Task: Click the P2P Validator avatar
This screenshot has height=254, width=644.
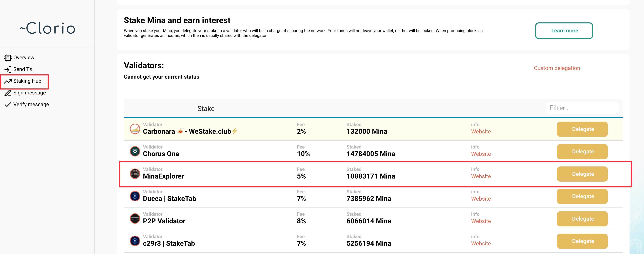Action: tap(135, 219)
